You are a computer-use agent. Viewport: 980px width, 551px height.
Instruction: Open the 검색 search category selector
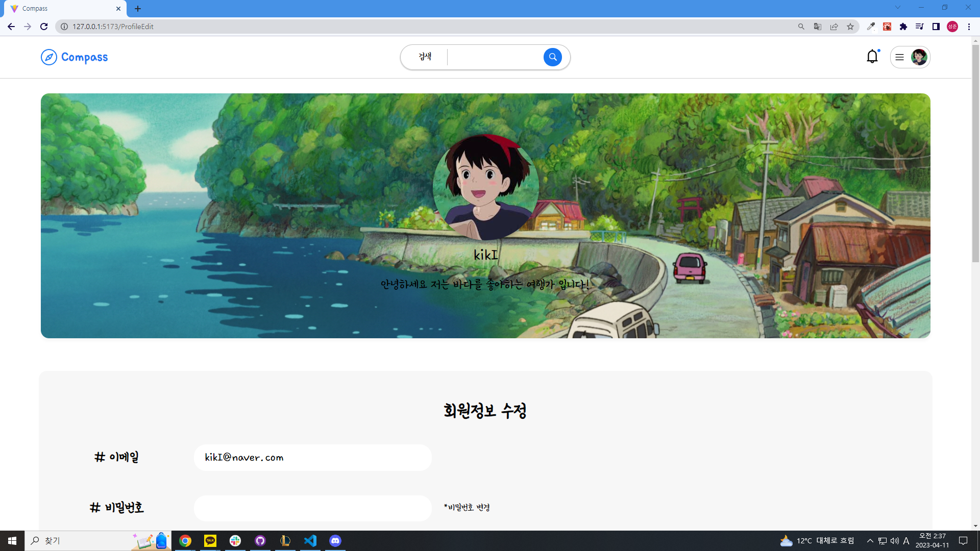click(x=425, y=57)
